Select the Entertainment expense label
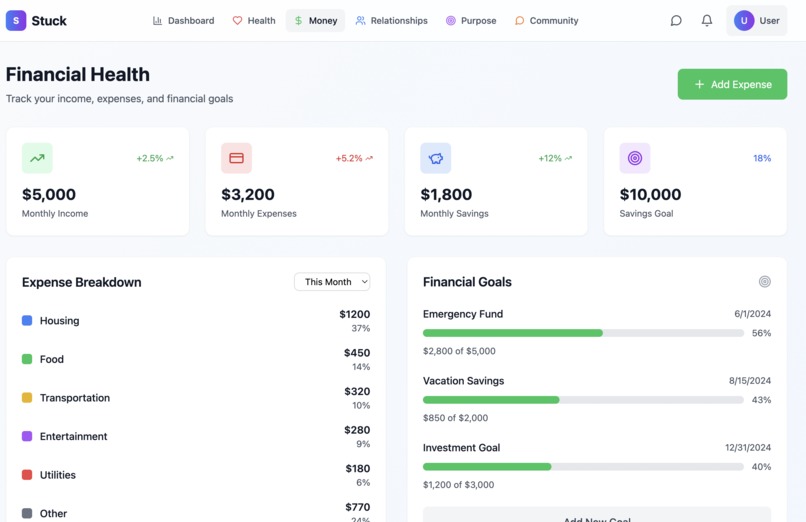The image size is (806, 522). 74,436
